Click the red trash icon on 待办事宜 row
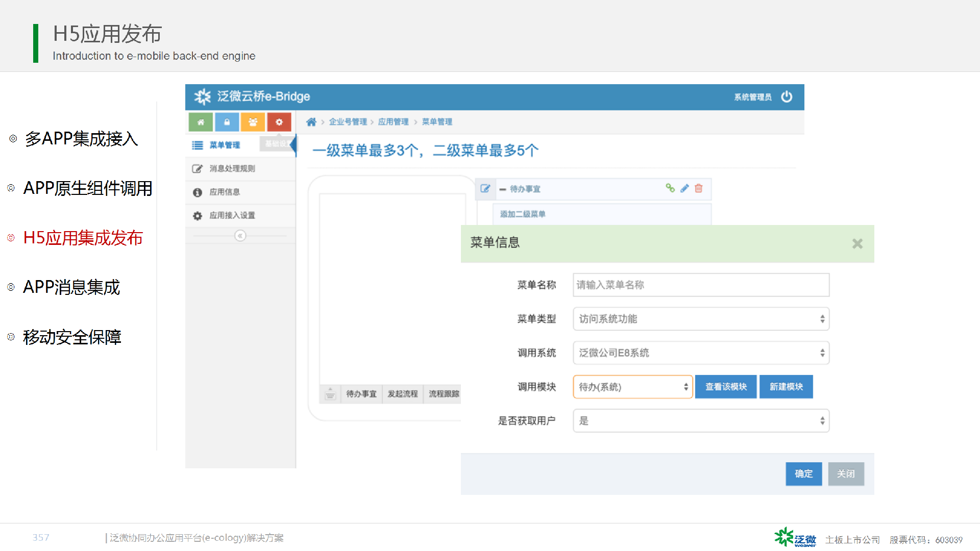This screenshot has height=551, width=980. click(x=699, y=188)
